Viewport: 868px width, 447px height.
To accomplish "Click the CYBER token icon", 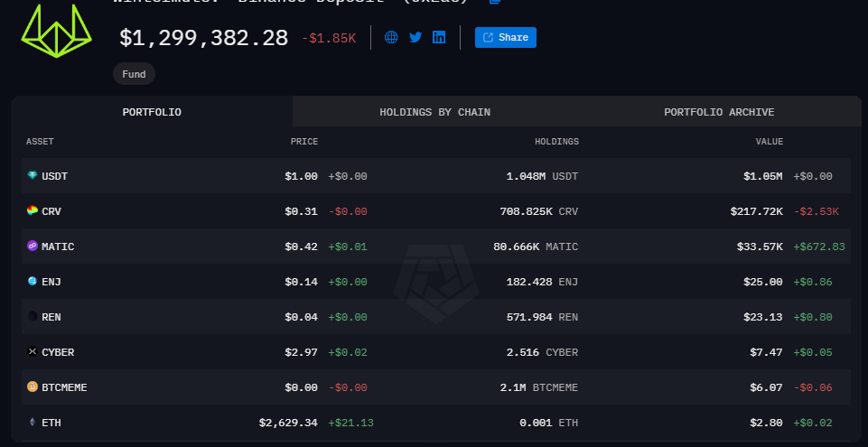I will 33,351.
